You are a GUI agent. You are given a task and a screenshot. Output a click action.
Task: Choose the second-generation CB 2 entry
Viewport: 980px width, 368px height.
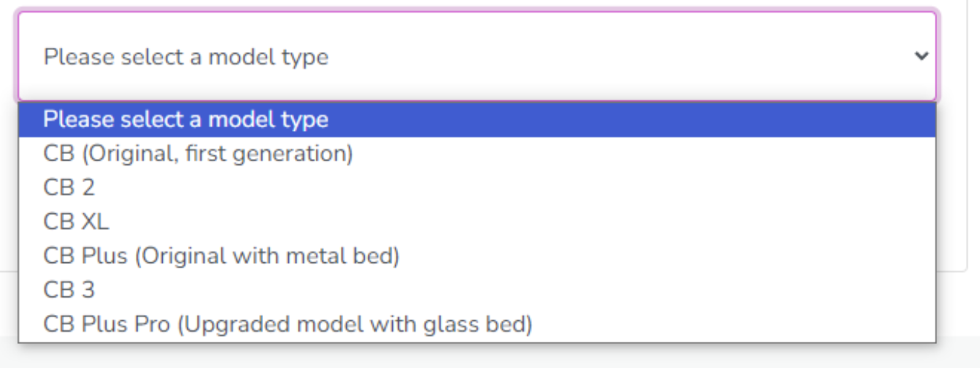[x=69, y=187]
